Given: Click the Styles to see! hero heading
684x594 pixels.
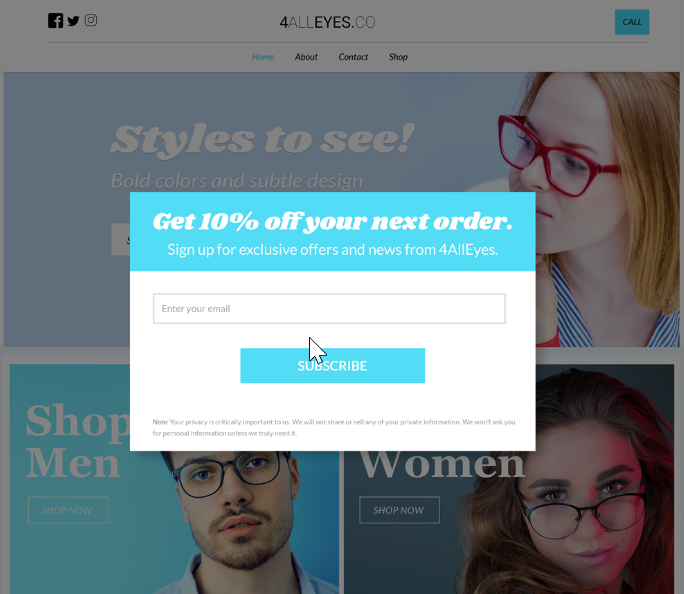Looking at the screenshot, I should (263, 139).
